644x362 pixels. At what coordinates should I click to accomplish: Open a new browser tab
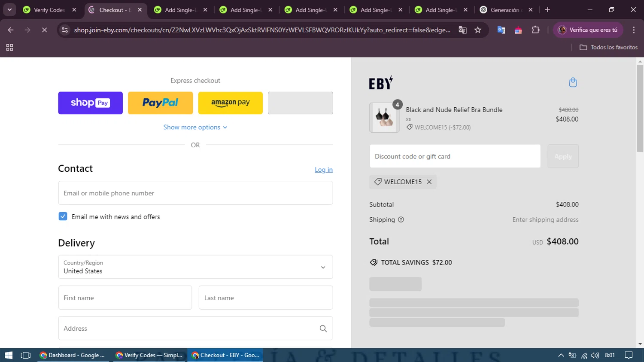coord(547,10)
